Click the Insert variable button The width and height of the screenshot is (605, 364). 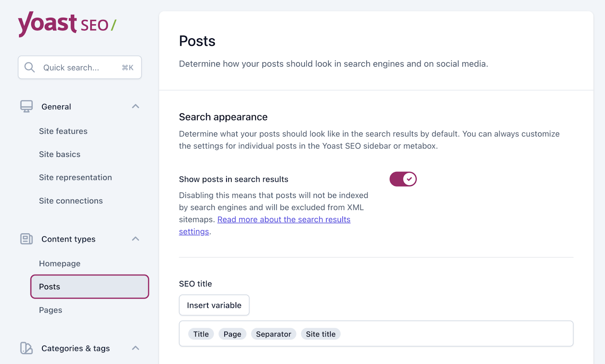[x=214, y=305]
